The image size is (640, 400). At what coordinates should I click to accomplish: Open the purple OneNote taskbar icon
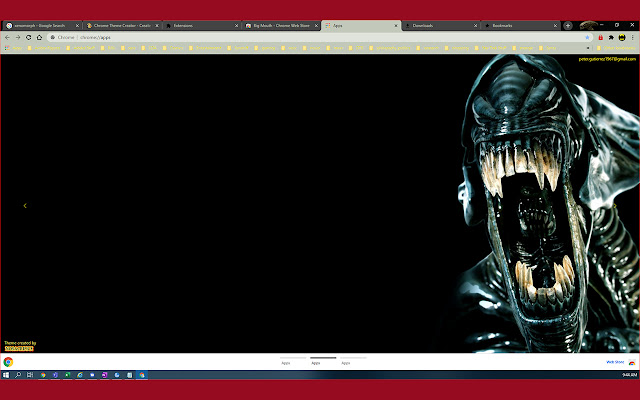[105, 375]
